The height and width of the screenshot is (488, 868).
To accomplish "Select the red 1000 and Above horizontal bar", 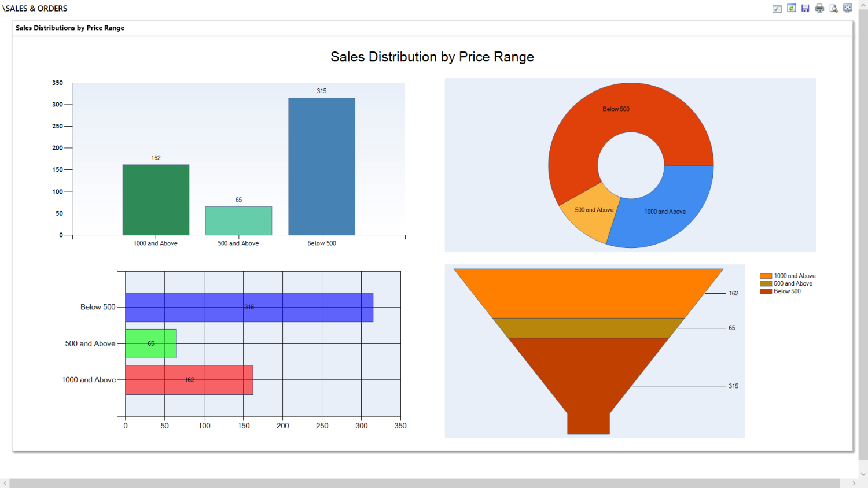I will pyautogui.click(x=188, y=380).
